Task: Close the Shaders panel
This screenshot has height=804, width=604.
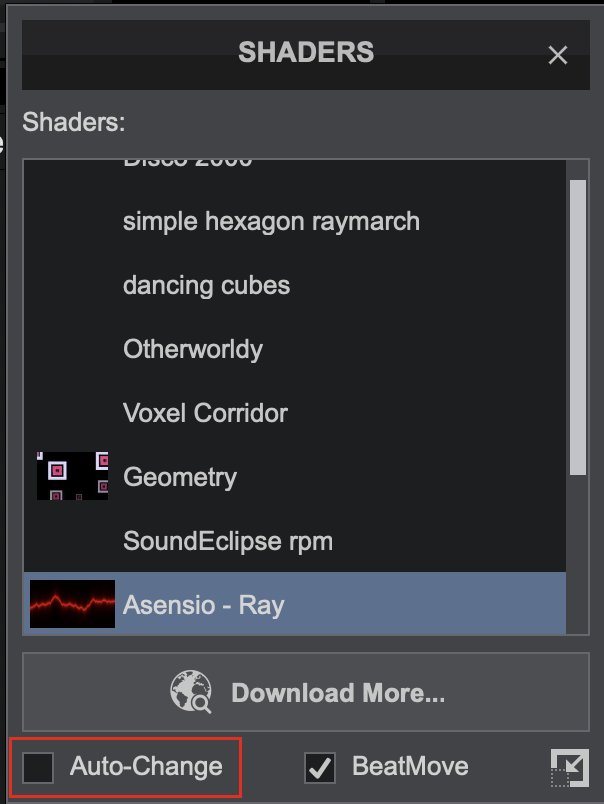Action: (558, 55)
